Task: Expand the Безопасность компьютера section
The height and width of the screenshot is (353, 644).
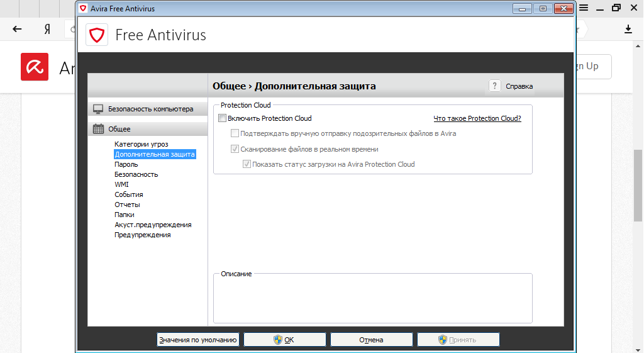Action: point(148,109)
